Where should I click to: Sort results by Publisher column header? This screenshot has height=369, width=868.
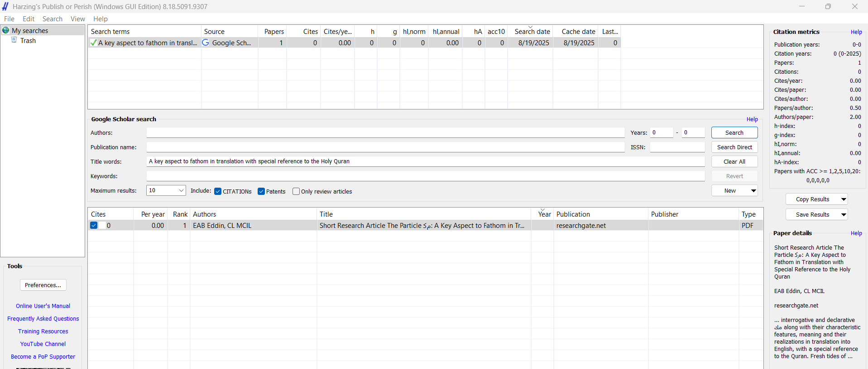point(694,214)
